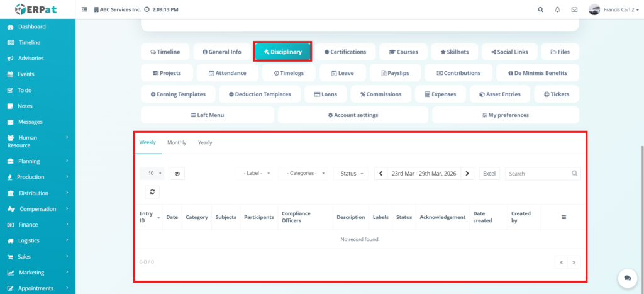Open the Loans profile tab
The image size is (644, 294).
pyautogui.click(x=326, y=94)
